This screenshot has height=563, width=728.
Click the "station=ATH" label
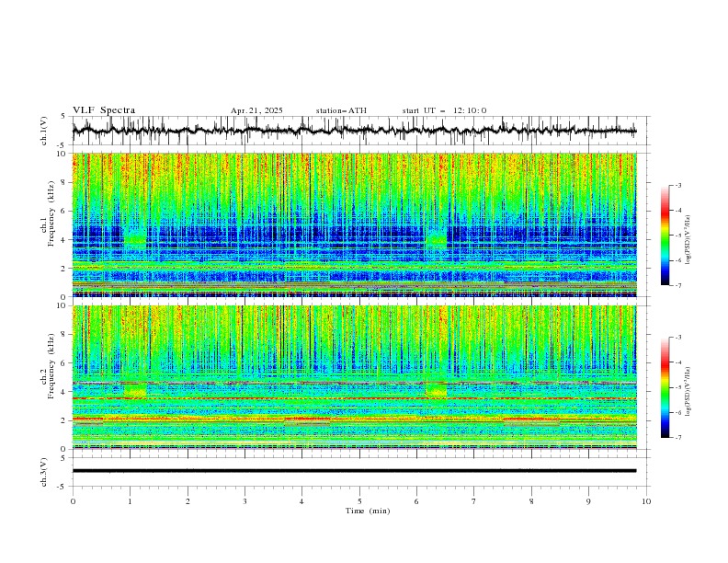coord(341,110)
